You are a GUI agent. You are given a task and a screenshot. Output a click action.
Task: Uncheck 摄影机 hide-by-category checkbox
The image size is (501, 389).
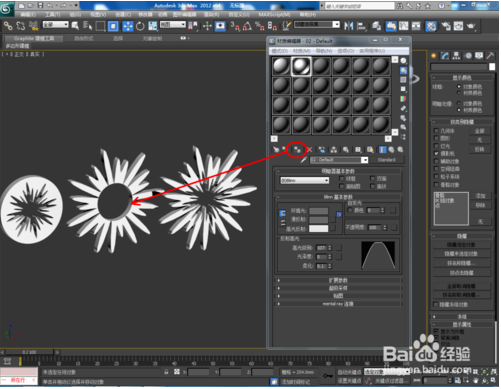(436, 154)
